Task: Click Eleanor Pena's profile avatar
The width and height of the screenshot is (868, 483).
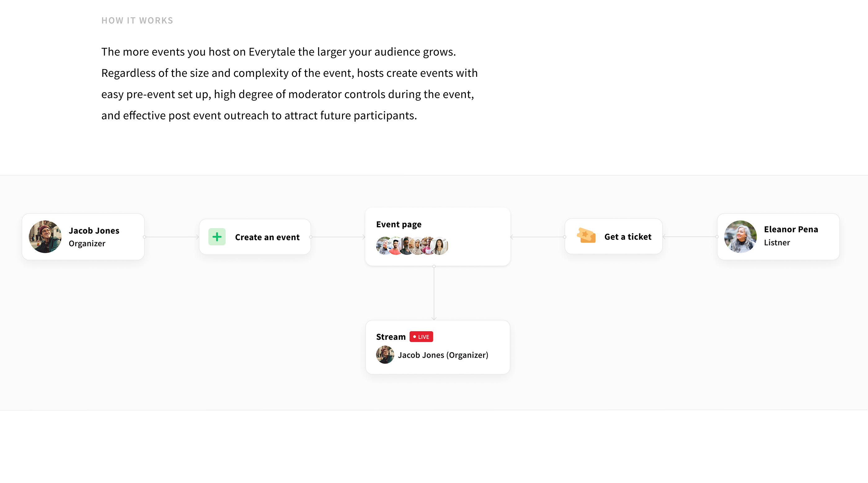Action: click(740, 236)
